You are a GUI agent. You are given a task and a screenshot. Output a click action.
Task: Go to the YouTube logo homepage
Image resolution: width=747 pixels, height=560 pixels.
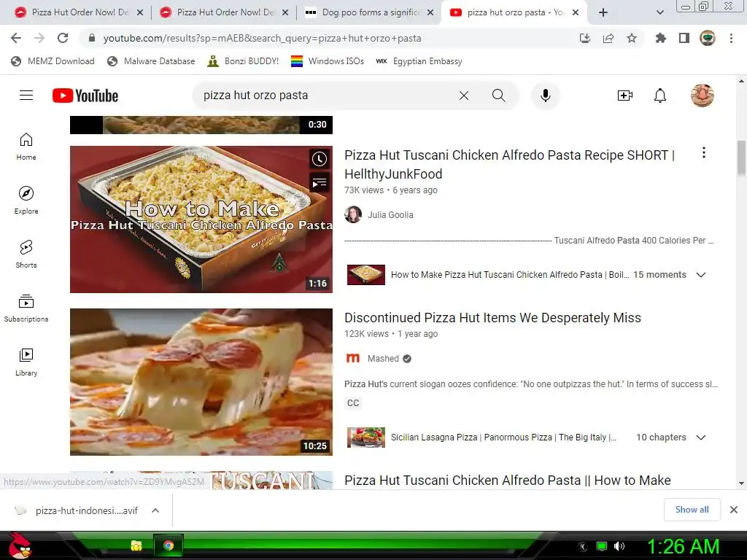85,96
